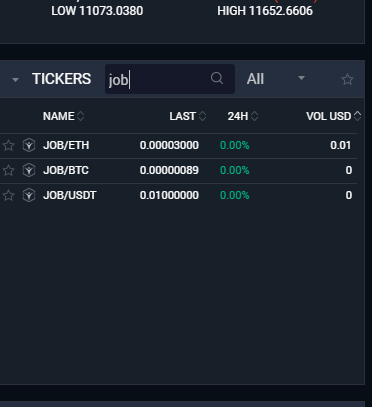Favorite the JOB/ETH pair star
Screen dimensions: 372x407
tap(8, 145)
